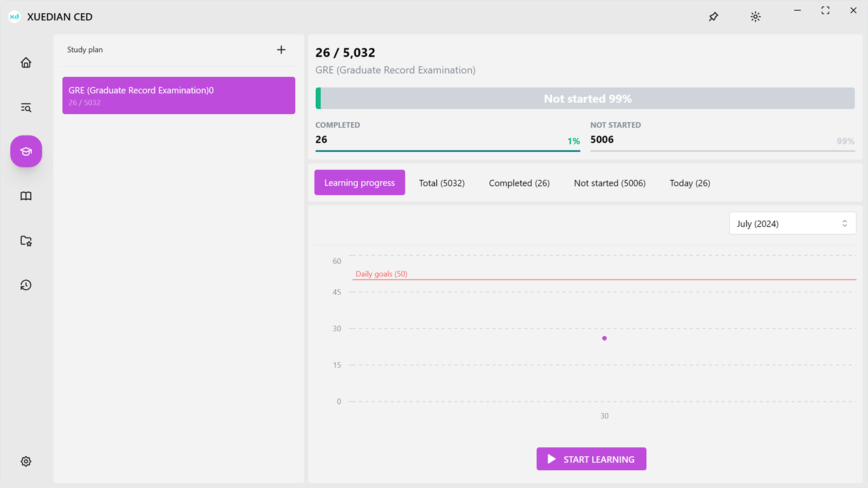
Task: Select the GRE study plan card
Action: point(179,96)
